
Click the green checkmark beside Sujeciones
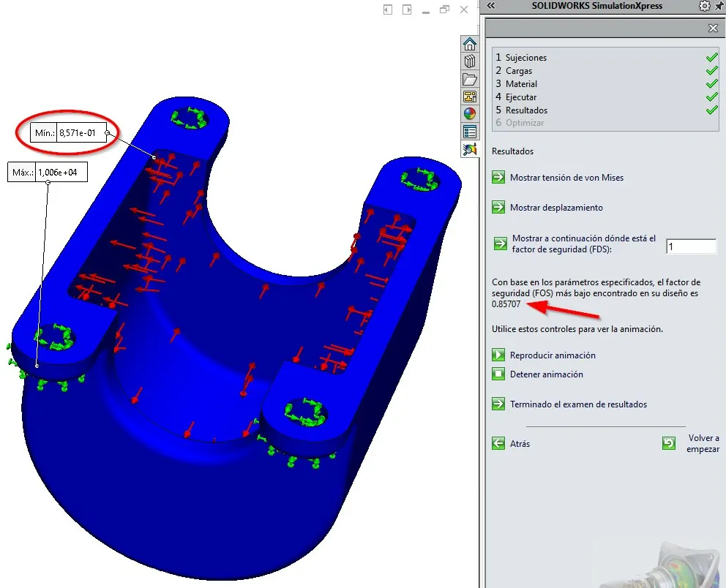click(x=711, y=57)
